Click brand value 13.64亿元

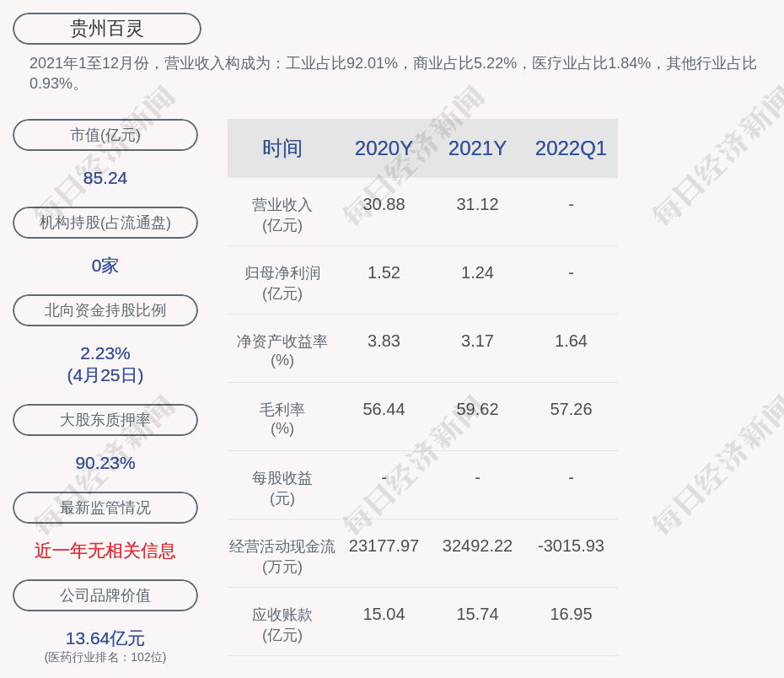(105, 638)
